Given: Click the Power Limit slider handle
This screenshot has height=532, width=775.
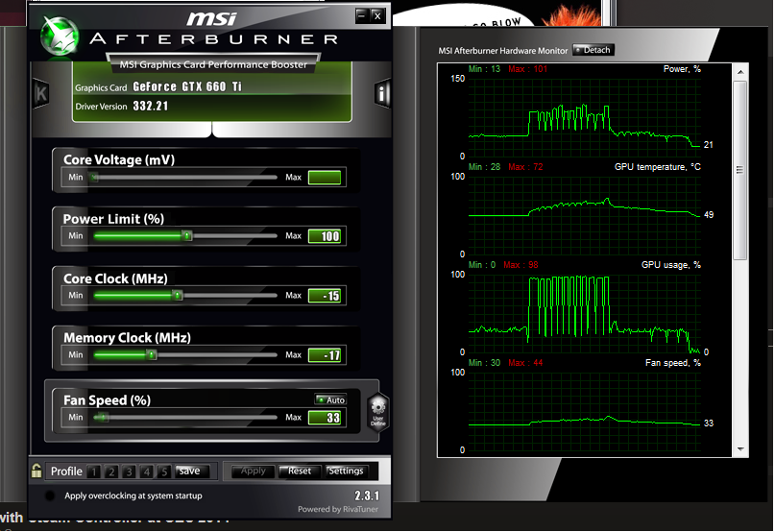Looking at the screenshot, I should click(x=187, y=236).
